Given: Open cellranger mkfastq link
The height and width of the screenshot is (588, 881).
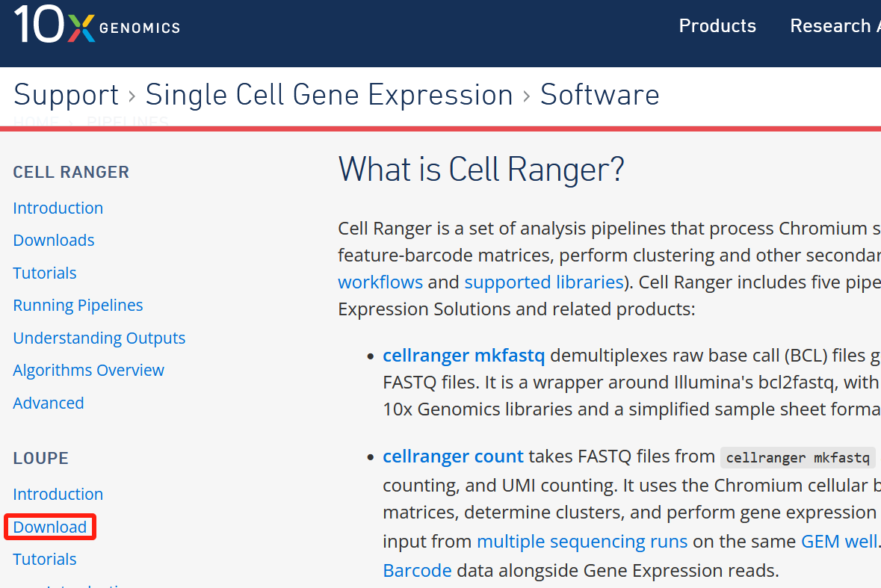Looking at the screenshot, I should click(x=463, y=356).
